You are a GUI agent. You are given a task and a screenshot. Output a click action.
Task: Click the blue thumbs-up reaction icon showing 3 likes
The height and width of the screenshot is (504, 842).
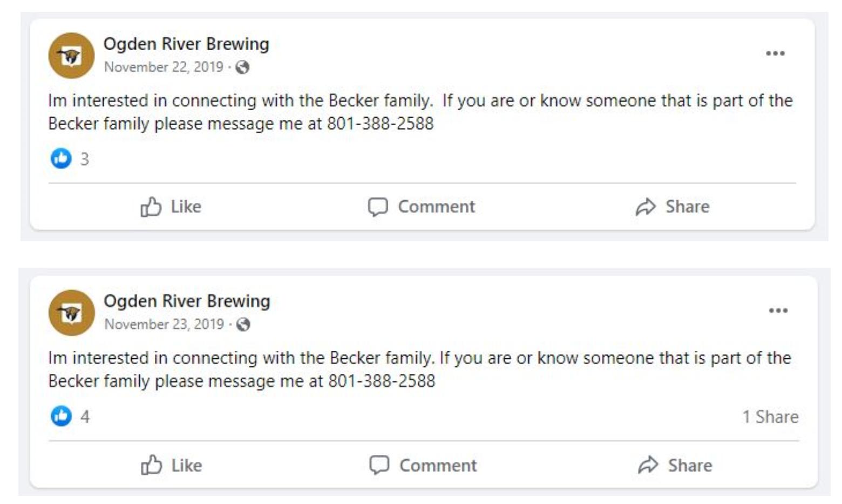point(61,158)
